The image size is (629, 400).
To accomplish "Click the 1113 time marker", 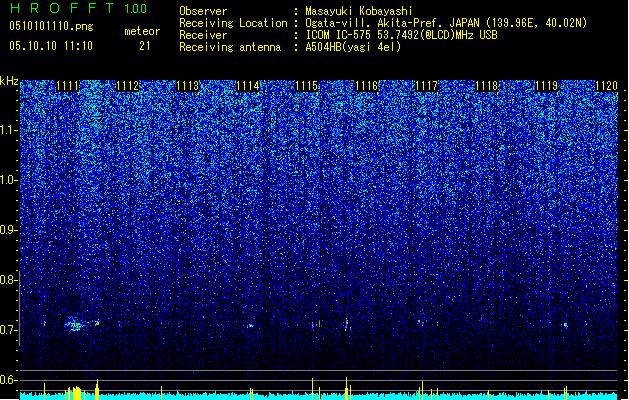I will pyautogui.click(x=188, y=86).
